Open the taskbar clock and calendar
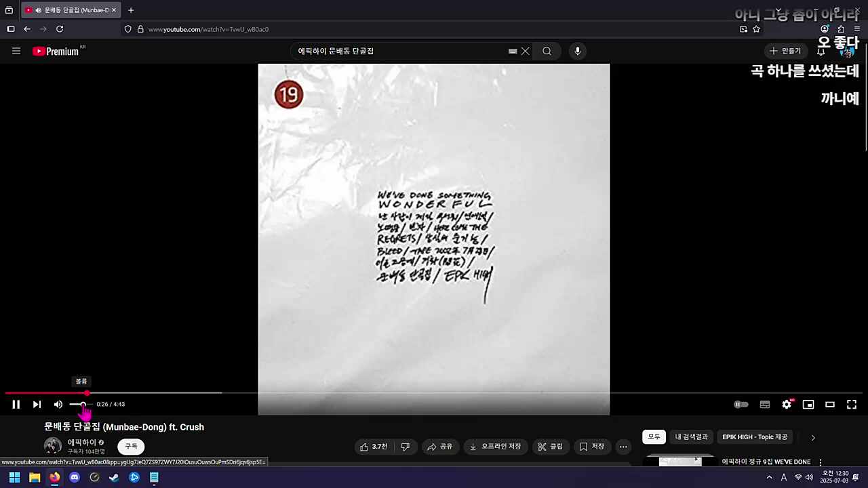Screen dimensions: 868x488 point(835,477)
